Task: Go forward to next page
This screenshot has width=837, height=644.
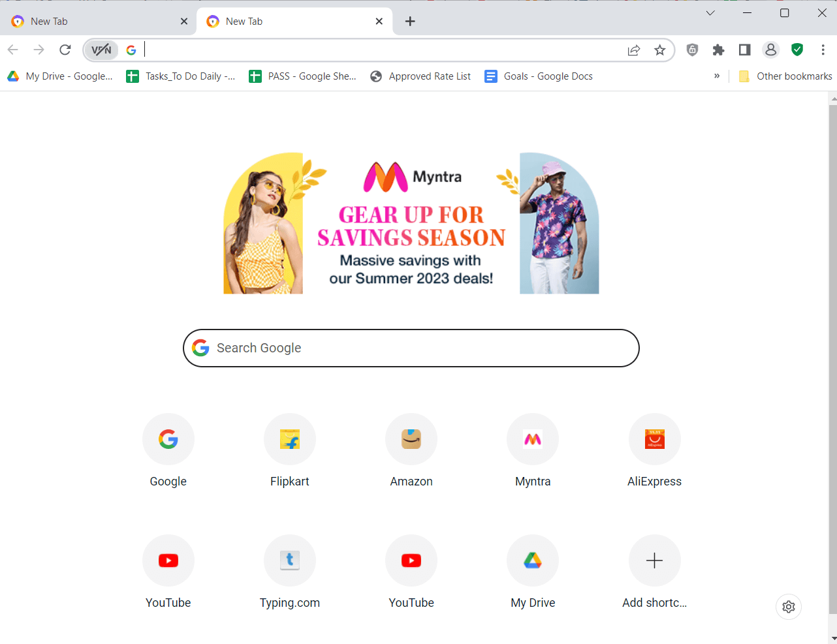Action: [x=39, y=50]
